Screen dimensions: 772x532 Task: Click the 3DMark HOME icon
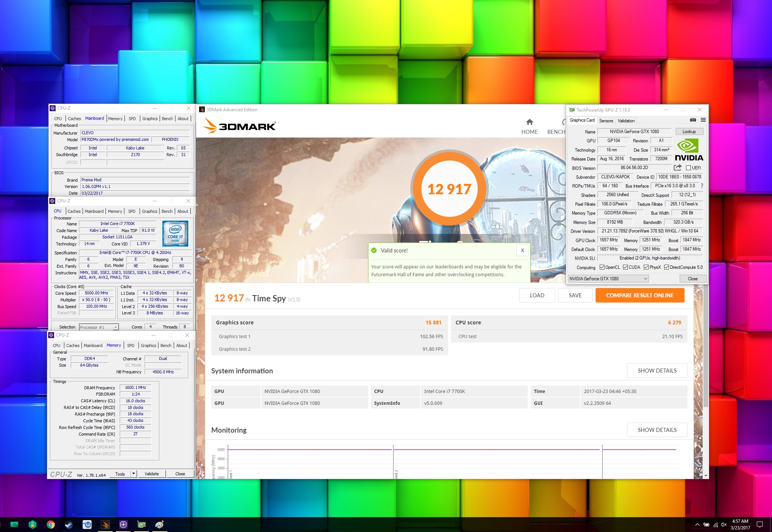[529, 122]
